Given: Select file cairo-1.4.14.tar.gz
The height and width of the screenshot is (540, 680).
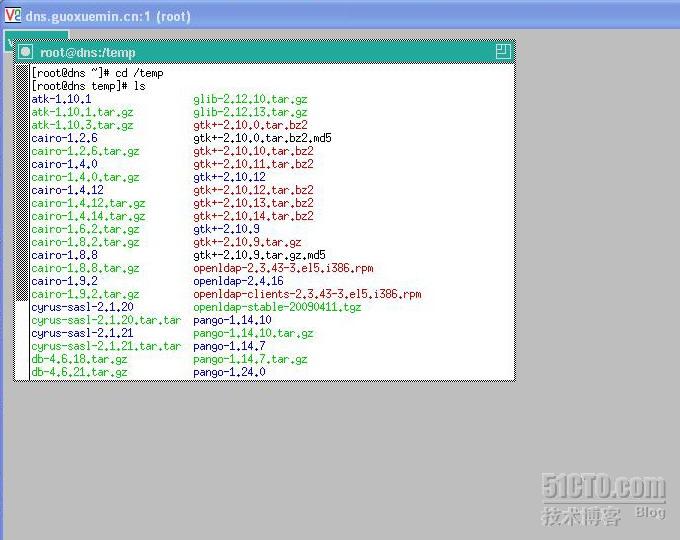Looking at the screenshot, I should click(x=88, y=216).
